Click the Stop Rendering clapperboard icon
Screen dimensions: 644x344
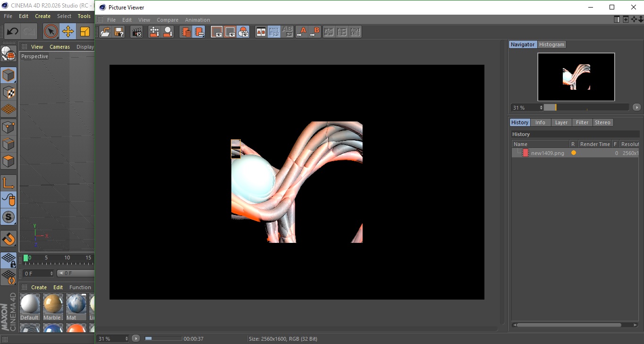(137, 32)
